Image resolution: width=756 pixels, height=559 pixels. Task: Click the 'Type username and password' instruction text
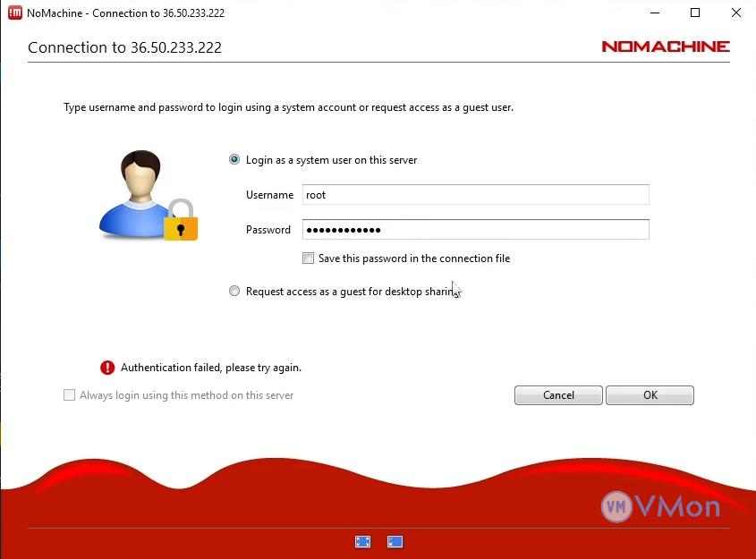[288, 107]
